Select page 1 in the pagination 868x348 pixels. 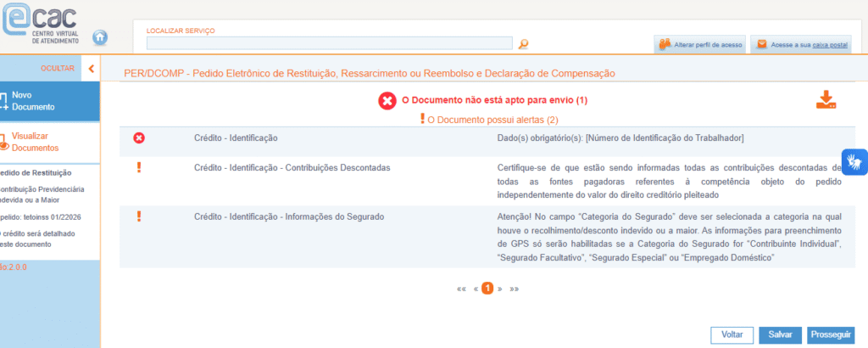tap(487, 289)
